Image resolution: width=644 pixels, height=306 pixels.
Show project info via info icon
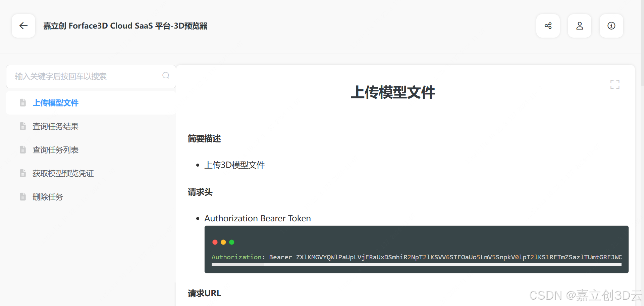click(611, 26)
